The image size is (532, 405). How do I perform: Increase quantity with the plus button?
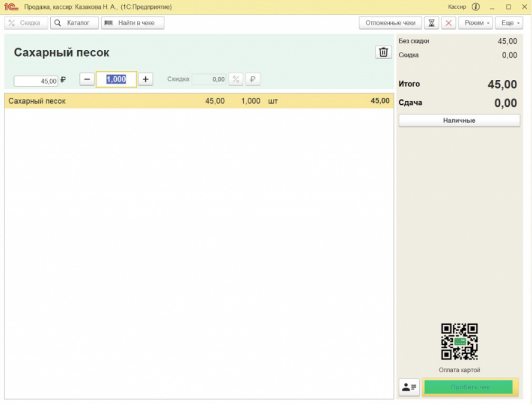[145, 79]
